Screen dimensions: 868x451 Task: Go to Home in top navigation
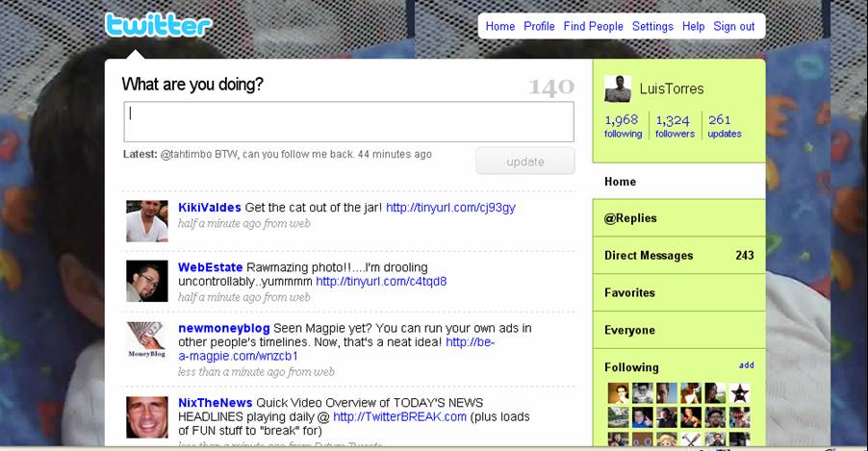point(499,26)
